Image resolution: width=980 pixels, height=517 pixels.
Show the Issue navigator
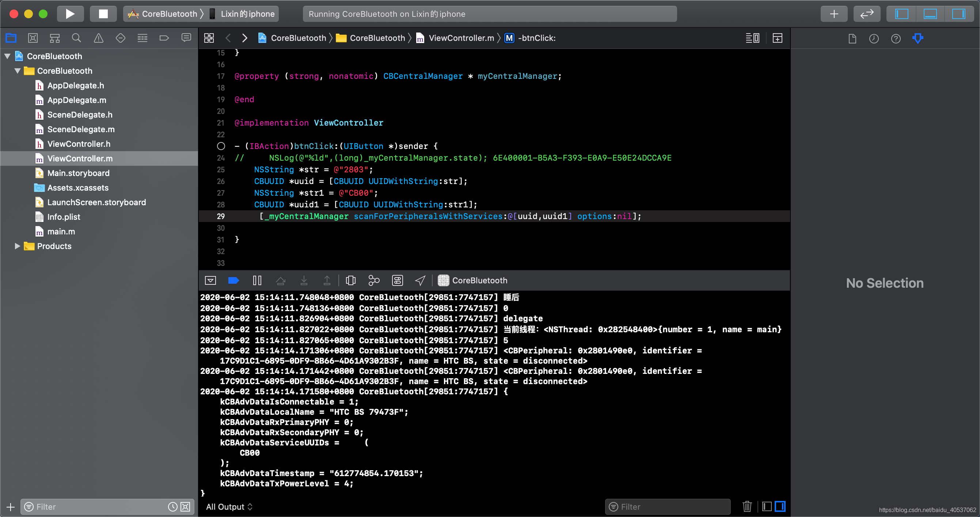[99, 38]
